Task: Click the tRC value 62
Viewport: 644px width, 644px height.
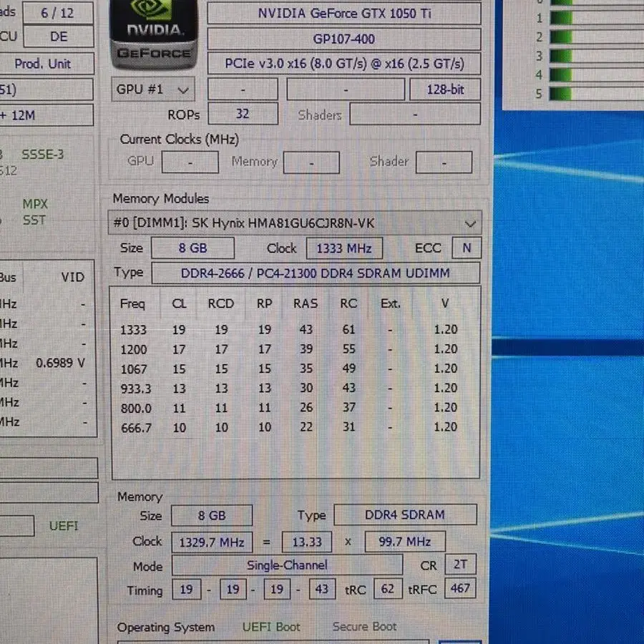Action: [388, 589]
